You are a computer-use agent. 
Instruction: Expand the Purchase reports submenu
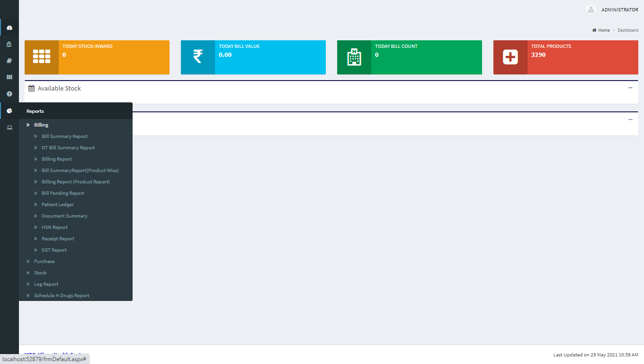point(44,261)
